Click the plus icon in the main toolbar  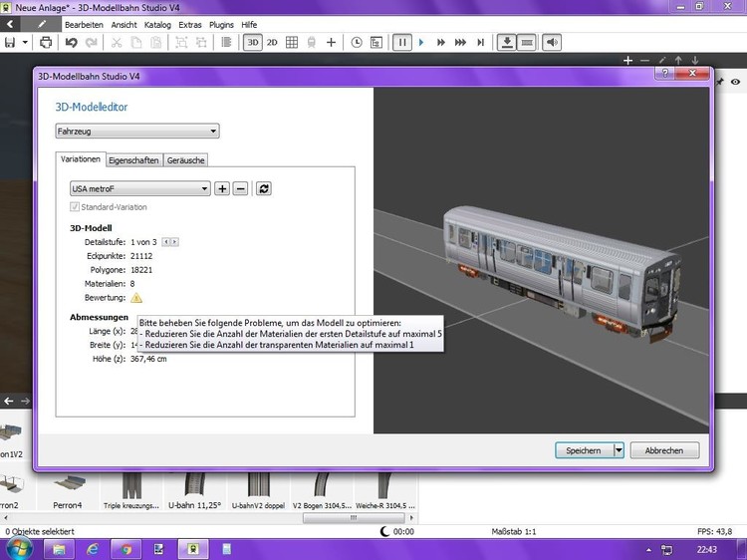pos(331,43)
